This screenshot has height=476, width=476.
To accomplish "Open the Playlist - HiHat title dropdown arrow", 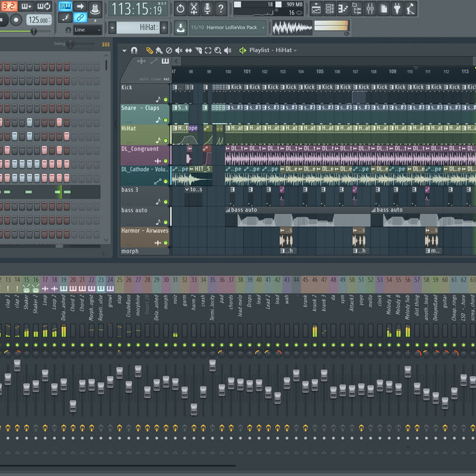I will (295, 51).
